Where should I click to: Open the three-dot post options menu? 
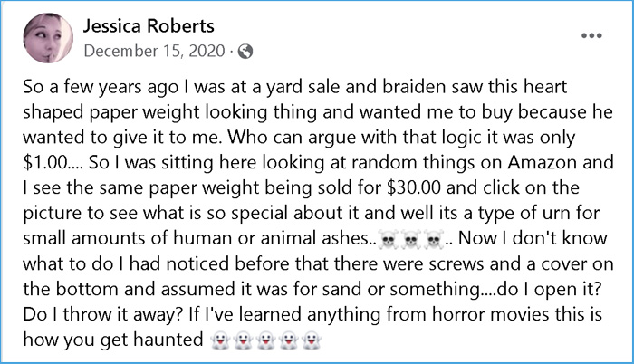[x=591, y=36]
